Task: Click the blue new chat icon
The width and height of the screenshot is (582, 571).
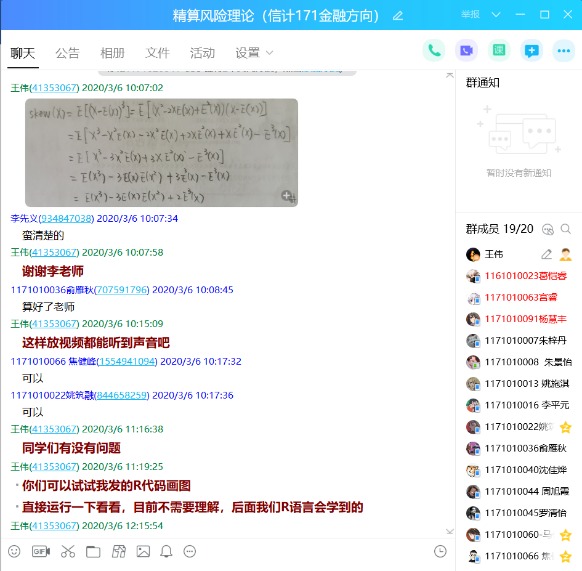Action: (531, 50)
